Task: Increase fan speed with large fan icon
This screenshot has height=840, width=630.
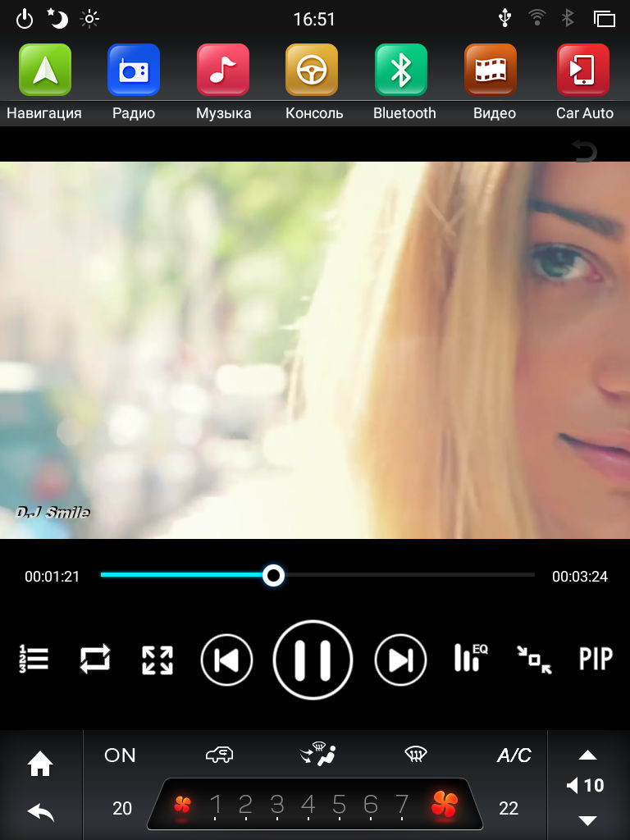Action: click(x=445, y=804)
